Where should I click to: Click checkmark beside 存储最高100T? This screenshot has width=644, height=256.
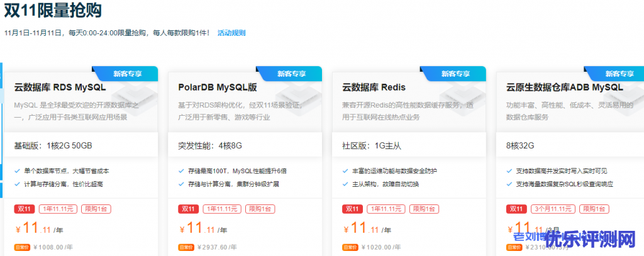[181, 170]
